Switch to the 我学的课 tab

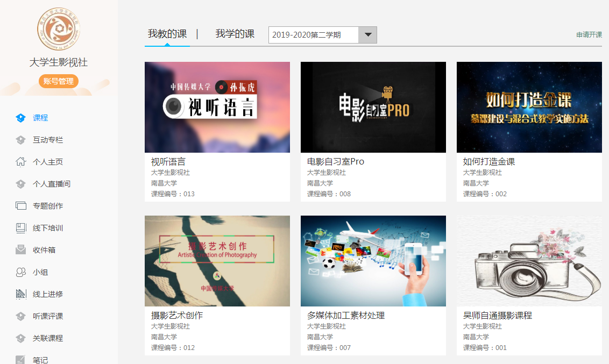click(x=235, y=34)
